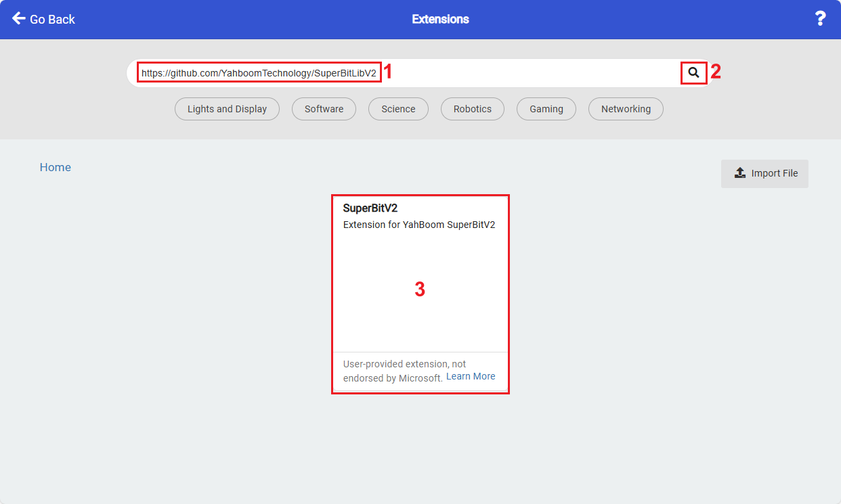Click the Import File button label

click(x=775, y=173)
